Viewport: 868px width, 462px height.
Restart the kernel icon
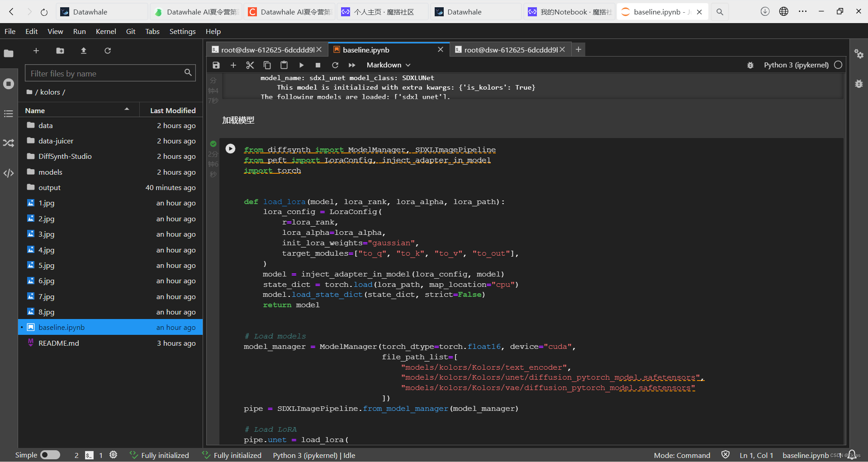pos(335,65)
